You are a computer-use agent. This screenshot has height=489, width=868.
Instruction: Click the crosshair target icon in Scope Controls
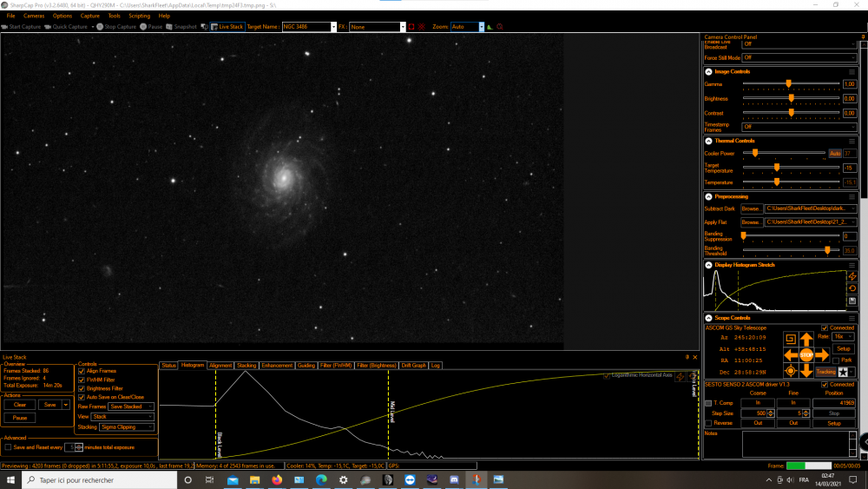[x=791, y=371]
